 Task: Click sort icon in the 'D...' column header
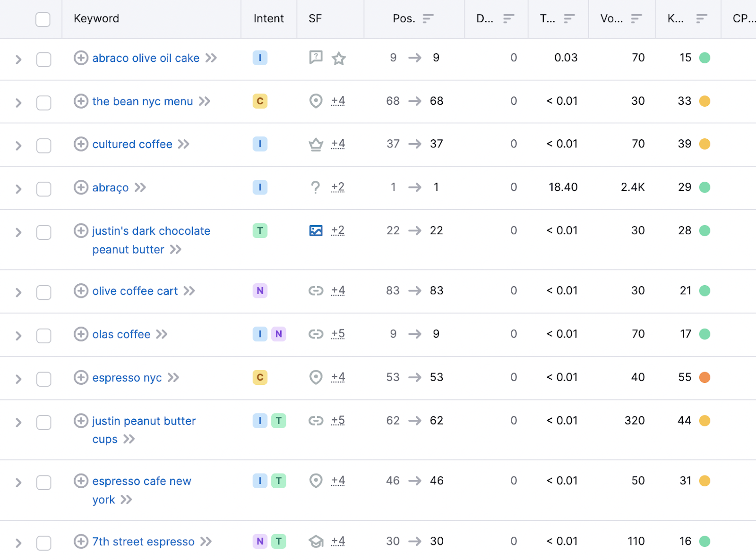click(x=509, y=18)
